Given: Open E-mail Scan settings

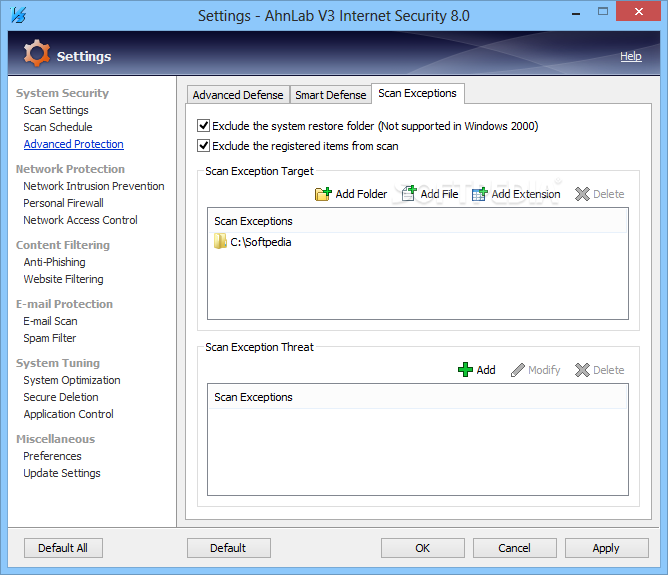Looking at the screenshot, I should pyautogui.click(x=50, y=321).
